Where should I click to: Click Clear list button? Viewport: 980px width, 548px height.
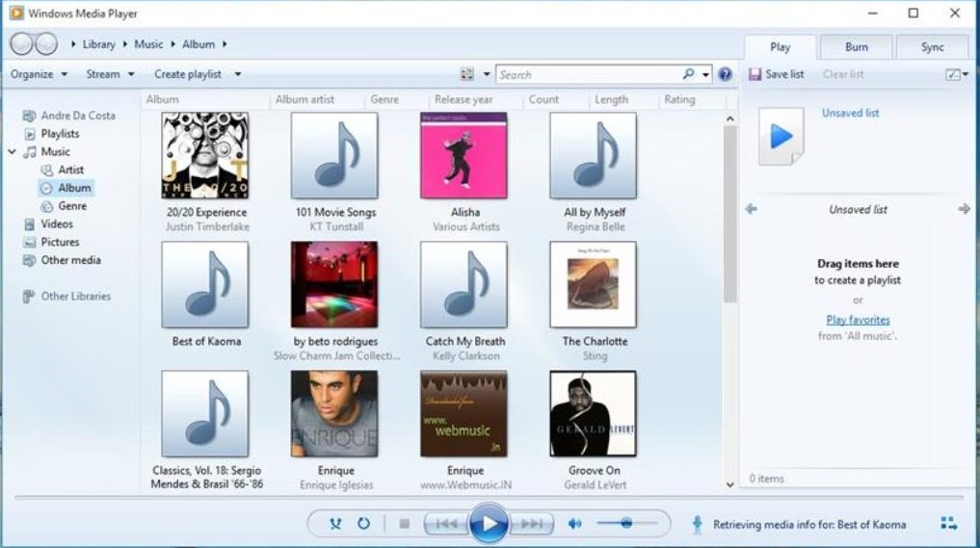point(843,74)
